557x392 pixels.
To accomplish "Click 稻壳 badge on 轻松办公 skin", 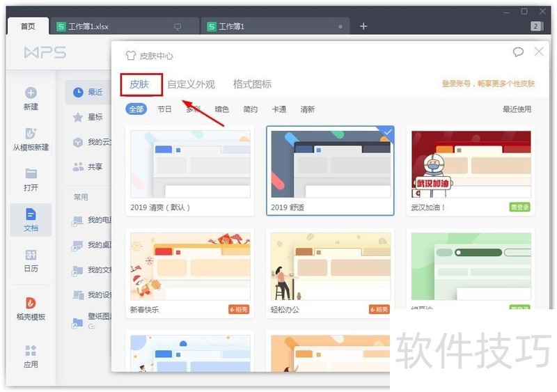I will (x=379, y=310).
